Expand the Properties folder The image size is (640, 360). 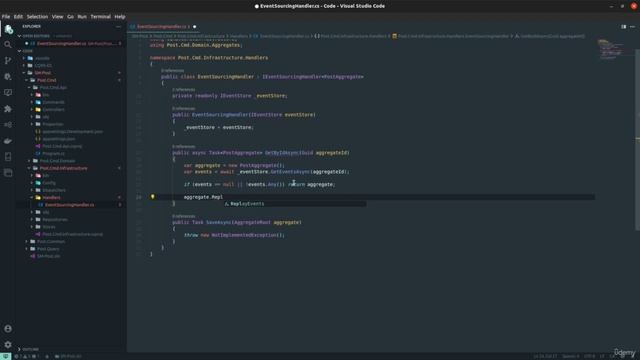[x=53, y=124]
